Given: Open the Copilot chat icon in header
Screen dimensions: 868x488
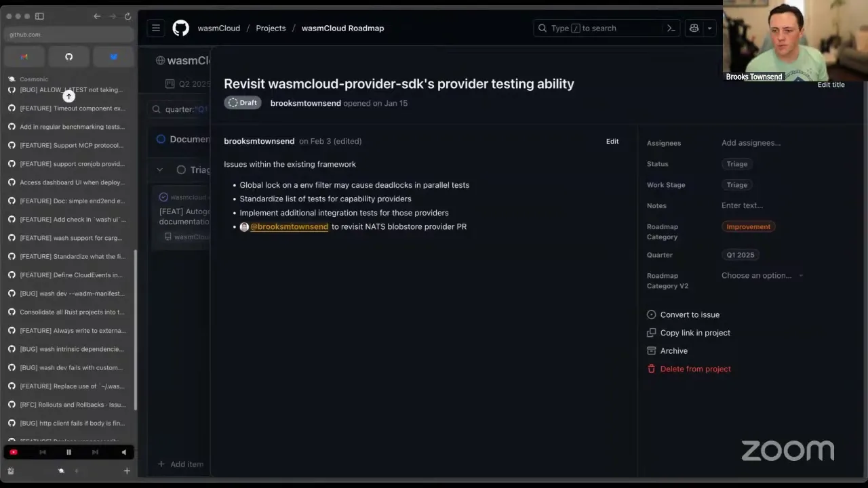Looking at the screenshot, I should pos(694,28).
